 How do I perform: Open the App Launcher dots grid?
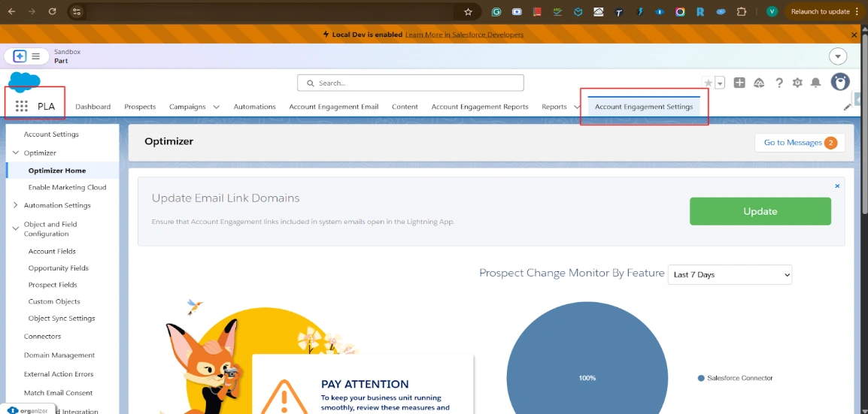[22, 107]
